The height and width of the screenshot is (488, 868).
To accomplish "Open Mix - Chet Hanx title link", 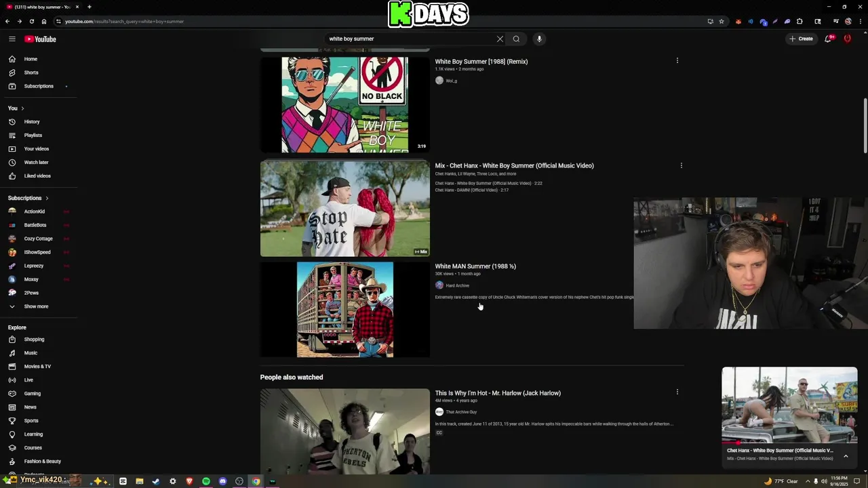I will tap(514, 165).
